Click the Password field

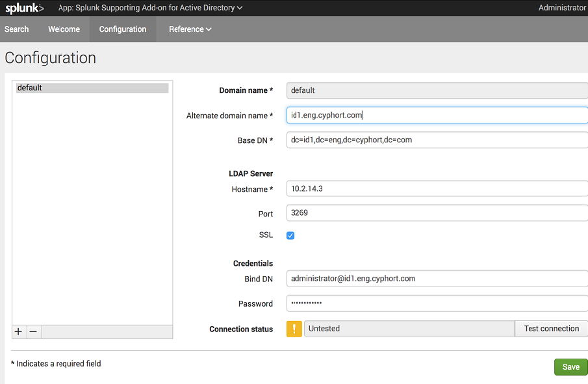[x=437, y=303]
